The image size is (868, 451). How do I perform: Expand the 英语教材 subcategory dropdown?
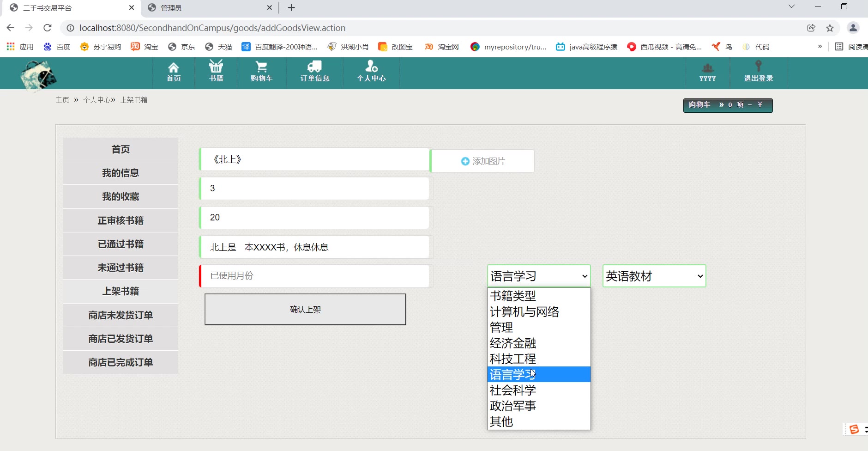pyautogui.click(x=654, y=276)
